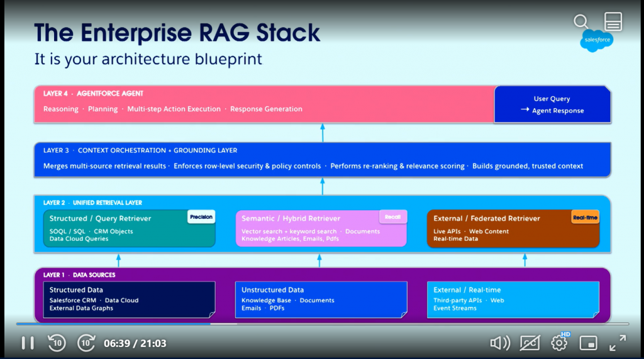
Task: Click the Semantic / Hybrid Retriever card
Action: (321, 229)
